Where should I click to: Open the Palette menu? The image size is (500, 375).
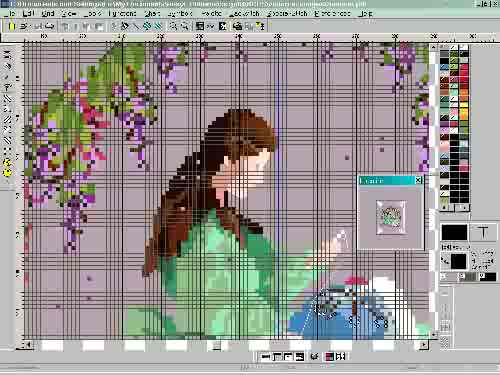point(212,14)
